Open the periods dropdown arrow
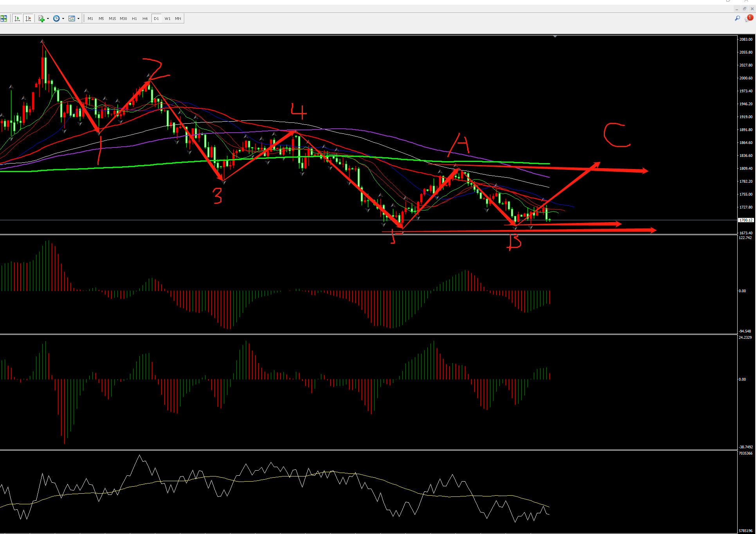 click(x=63, y=18)
